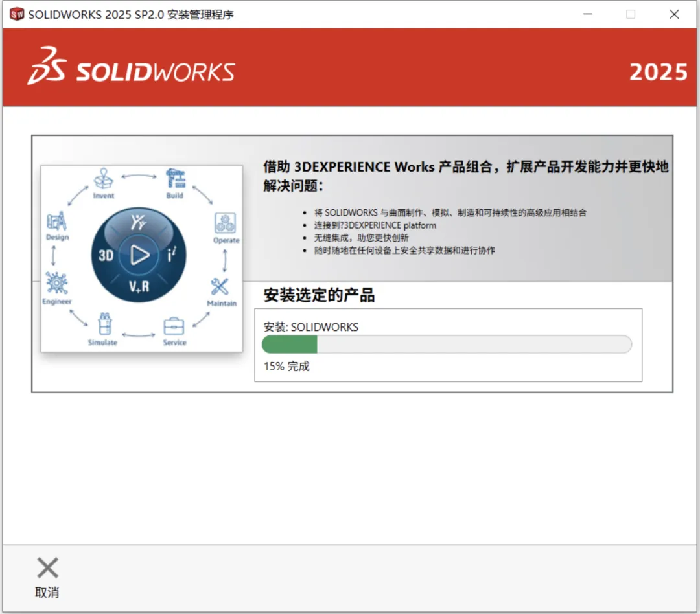Click the 2025 text in the banner

[x=659, y=73]
